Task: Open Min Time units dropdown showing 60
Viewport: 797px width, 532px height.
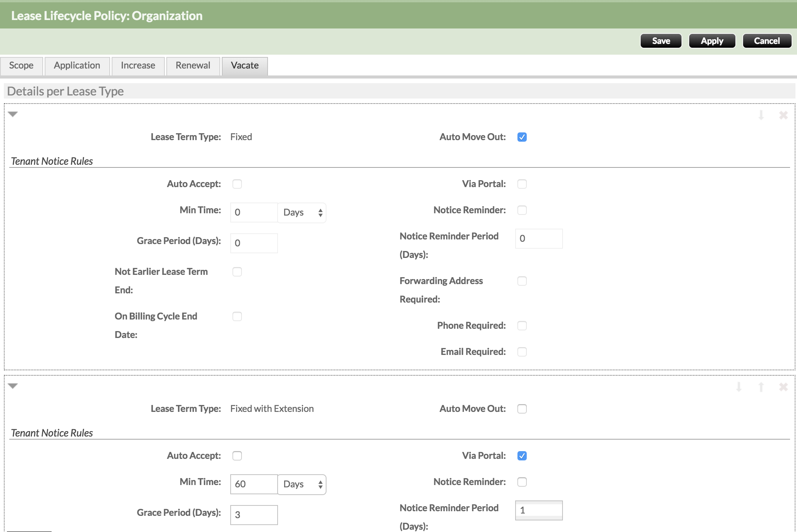Action: point(302,484)
